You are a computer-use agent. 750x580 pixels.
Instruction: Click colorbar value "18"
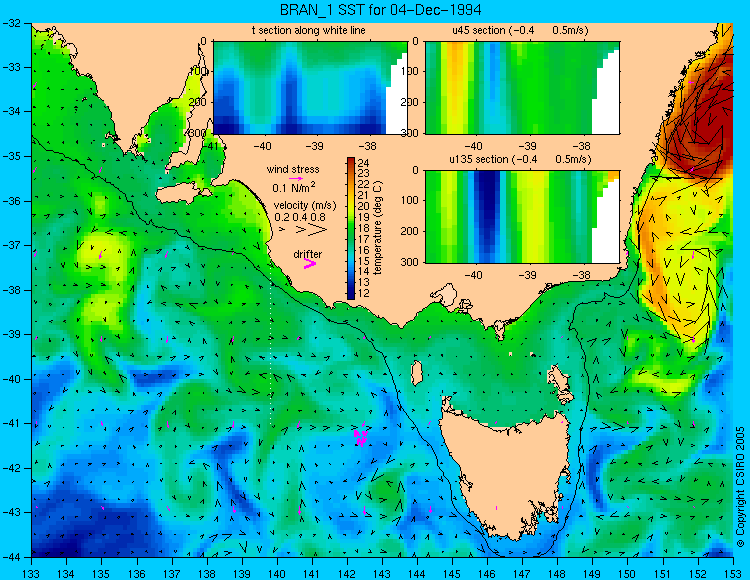coord(364,228)
